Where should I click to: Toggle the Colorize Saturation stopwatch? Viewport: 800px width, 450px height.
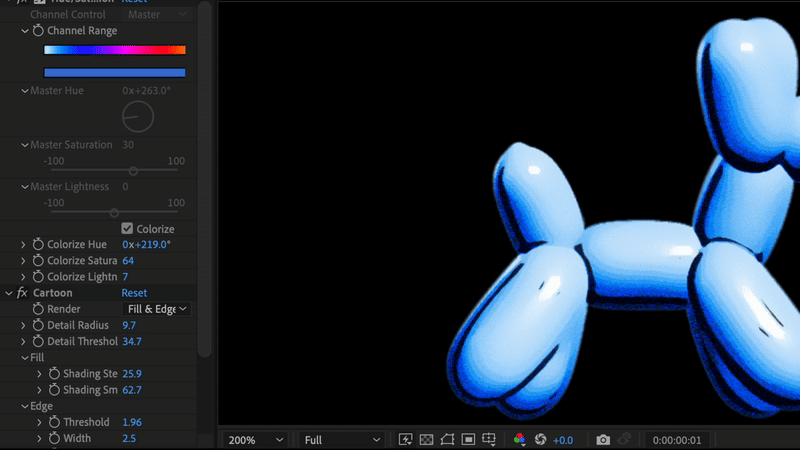tap(38, 261)
